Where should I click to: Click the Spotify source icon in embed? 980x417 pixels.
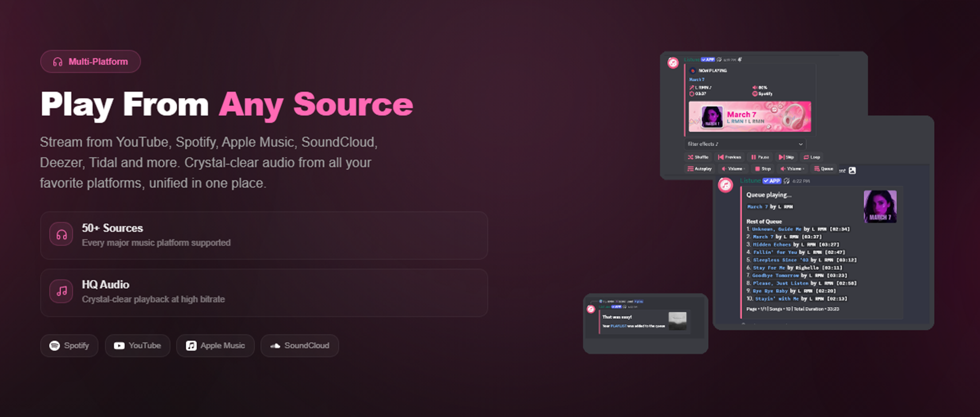[x=755, y=93]
